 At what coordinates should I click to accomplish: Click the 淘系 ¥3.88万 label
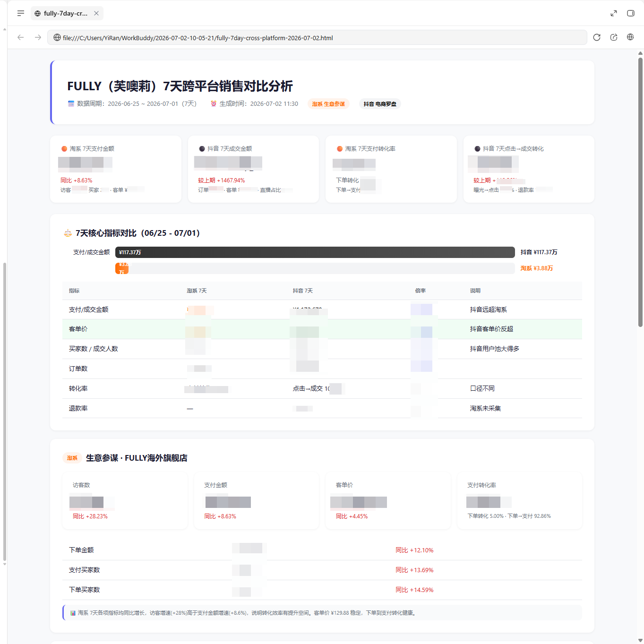[536, 268]
